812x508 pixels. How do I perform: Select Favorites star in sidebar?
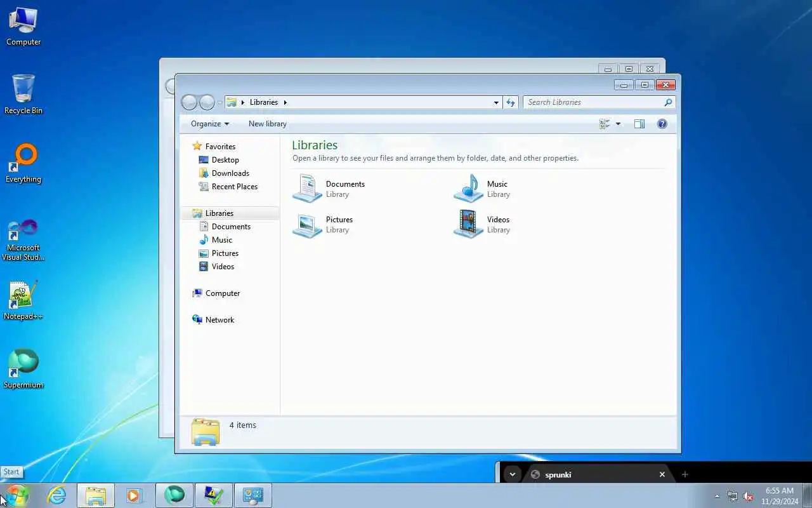click(x=197, y=147)
